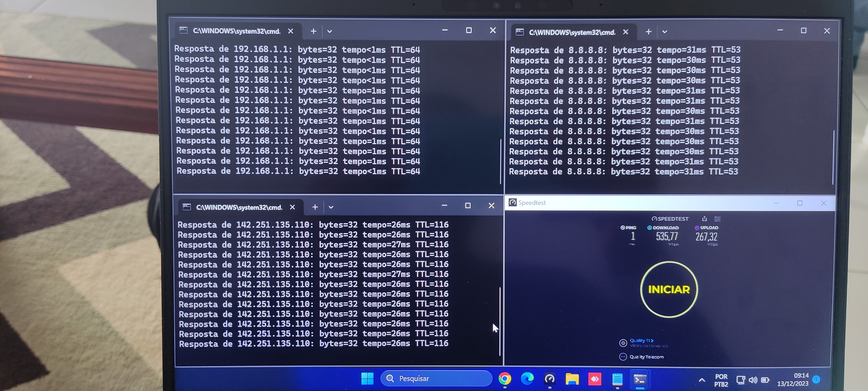Launch Google Chrome from taskbar
The image size is (868, 391).
[505, 379]
